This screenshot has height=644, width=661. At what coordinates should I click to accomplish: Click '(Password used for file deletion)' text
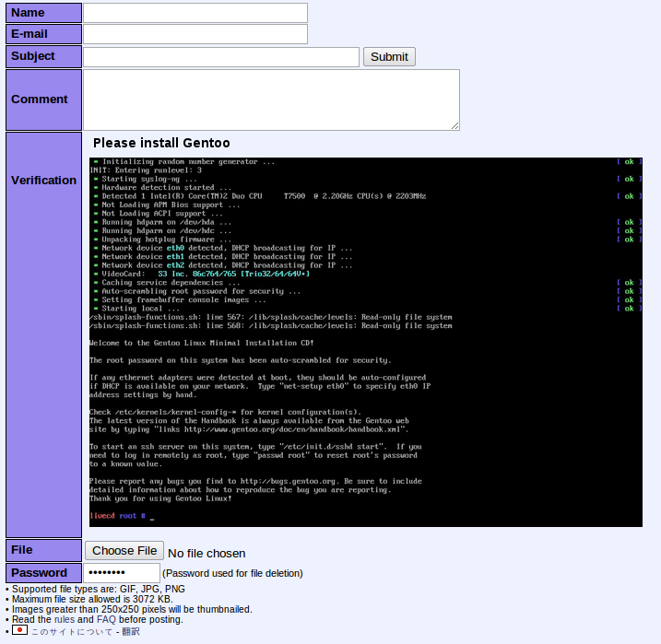tap(232, 573)
